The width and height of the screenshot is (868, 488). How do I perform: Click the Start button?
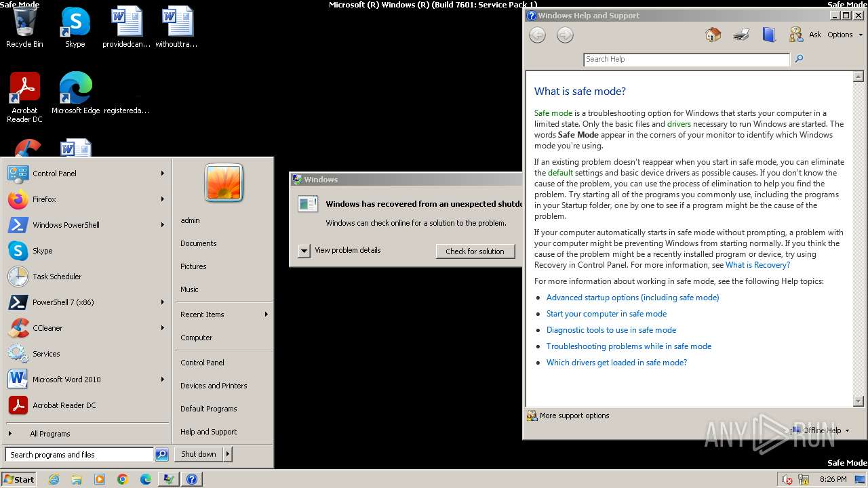(19, 479)
